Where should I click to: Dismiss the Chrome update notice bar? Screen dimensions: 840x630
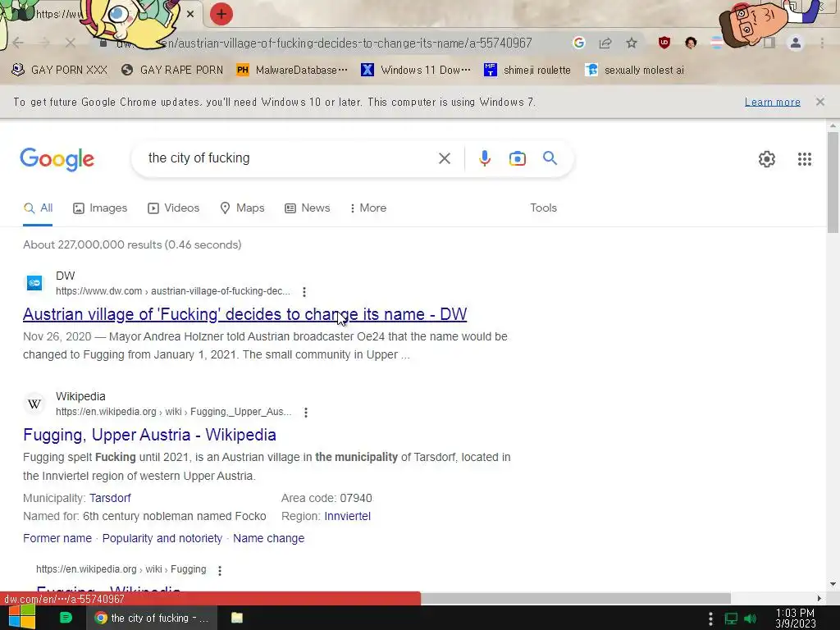[x=819, y=102]
